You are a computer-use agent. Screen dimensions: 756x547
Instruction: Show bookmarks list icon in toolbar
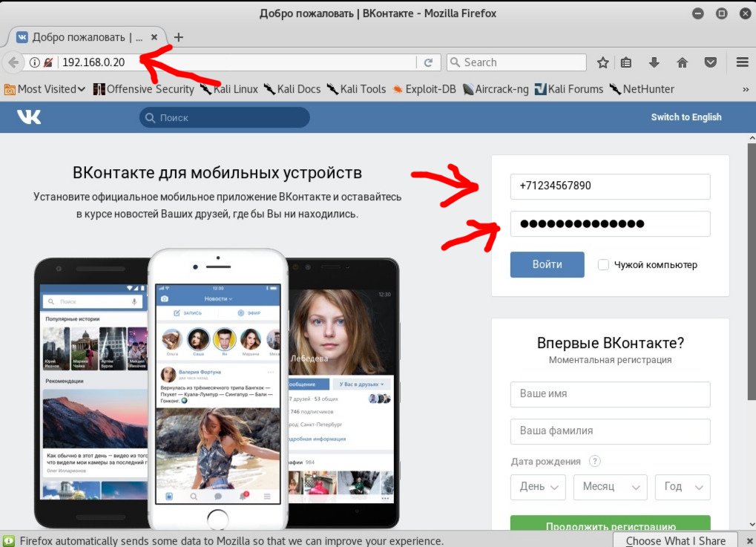point(626,62)
